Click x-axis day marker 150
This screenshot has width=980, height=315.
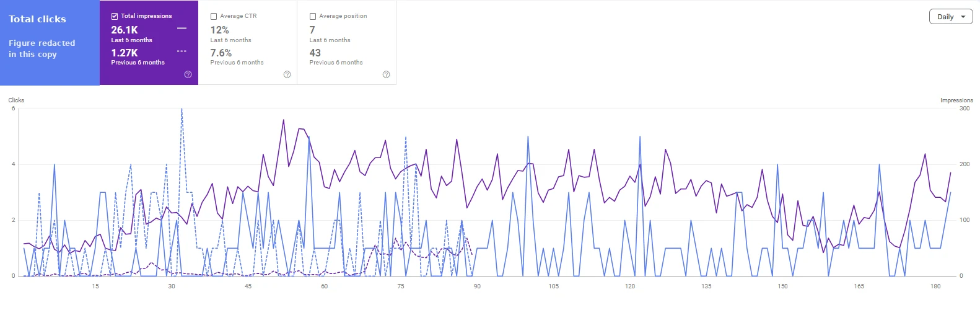point(782,286)
